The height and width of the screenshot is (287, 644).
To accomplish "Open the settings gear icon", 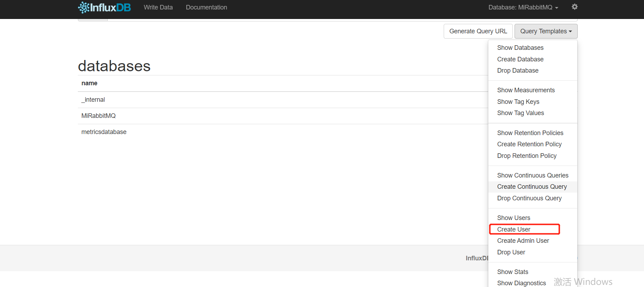I will (575, 7).
